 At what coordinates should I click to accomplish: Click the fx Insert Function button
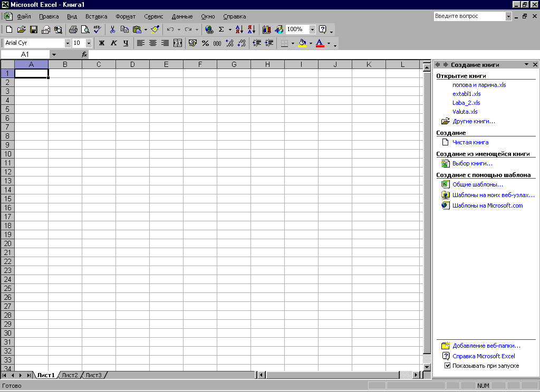pos(84,54)
